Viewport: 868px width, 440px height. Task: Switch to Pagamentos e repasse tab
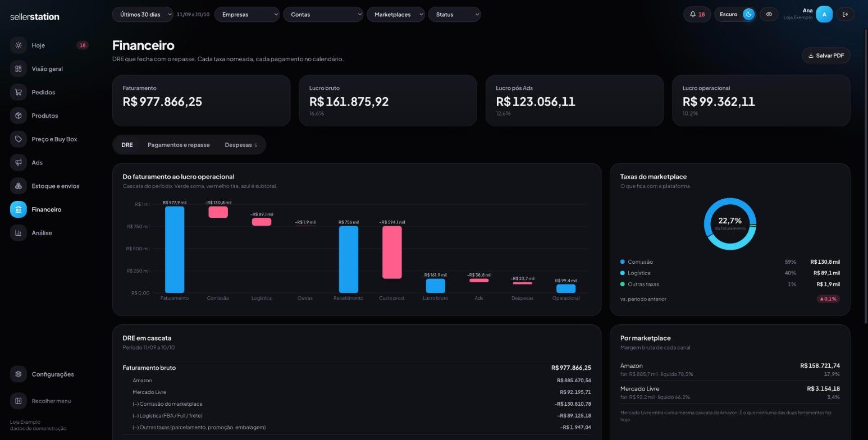pos(179,145)
